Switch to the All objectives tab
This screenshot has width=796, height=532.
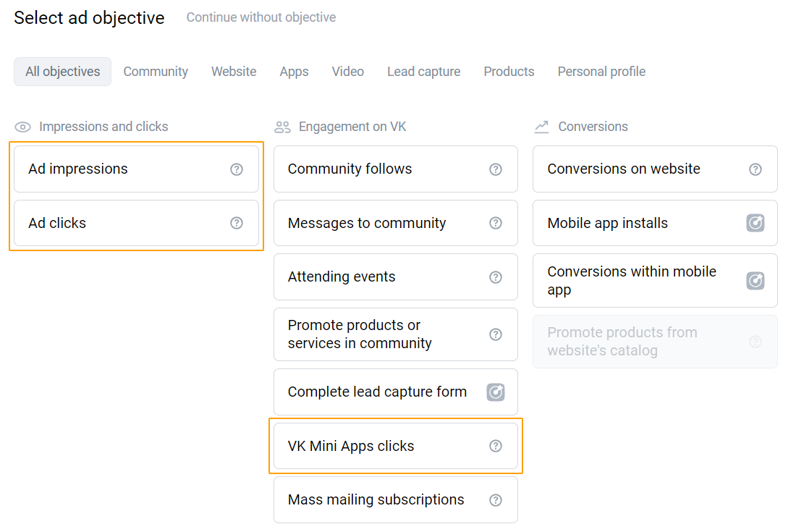[x=62, y=72]
